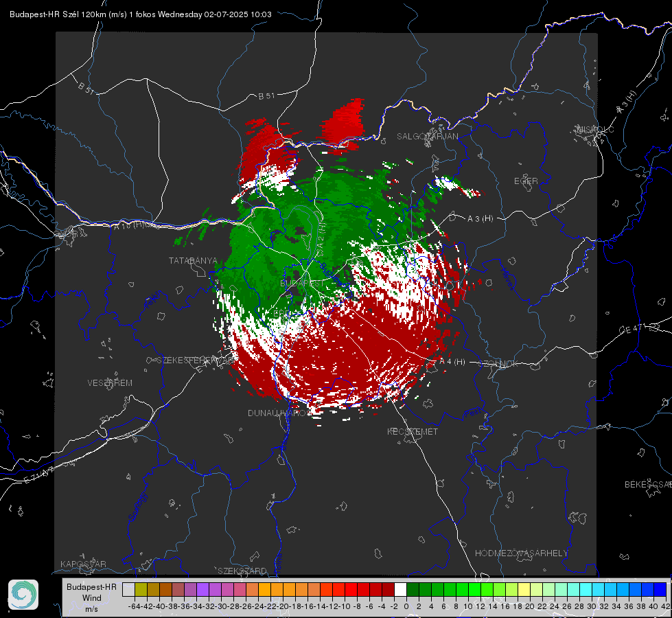Click the VESZPRÉM city label
The image size is (672, 618).
110,383
